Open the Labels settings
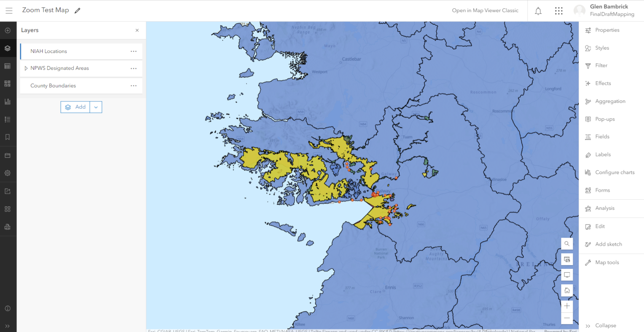The height and width of the screenshot is (332, 644). 603,154
